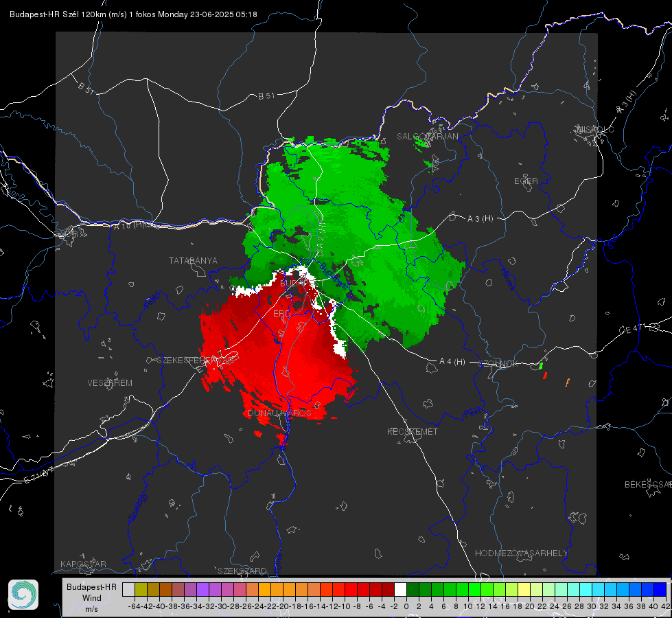Choose the dark blue swatch above 42
Viewport: 672px width, 618px height.
(x=660, y=589)
